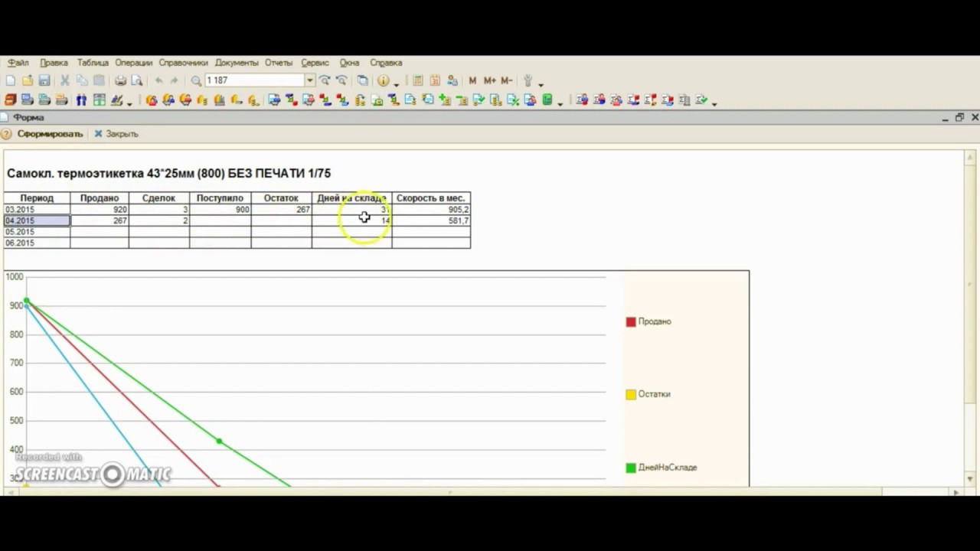Click the Copy icon in toolbar
The image size is (980, 551).
coord(82,80)
